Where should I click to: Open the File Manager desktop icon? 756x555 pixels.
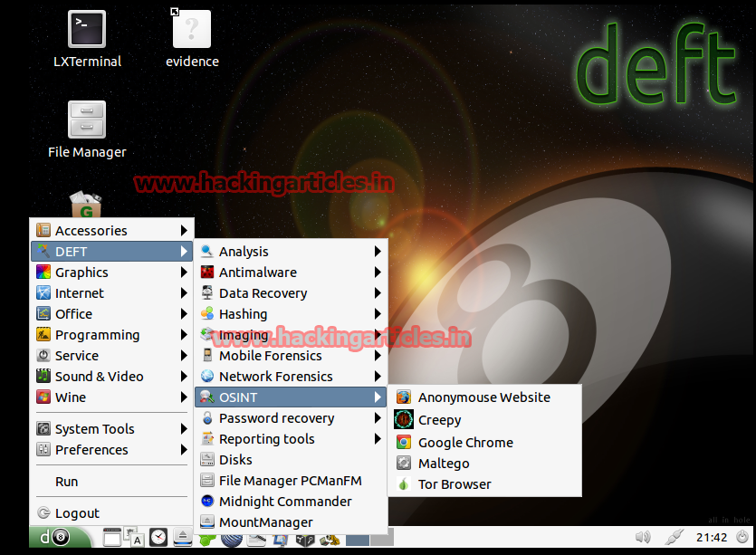coord(87,120)
